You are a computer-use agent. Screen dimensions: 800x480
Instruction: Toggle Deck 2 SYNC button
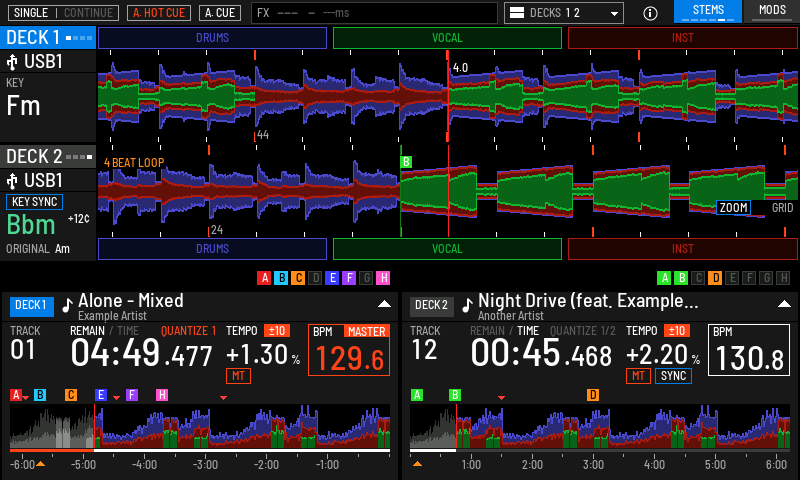pyautogui.click(x=673, y=376)
